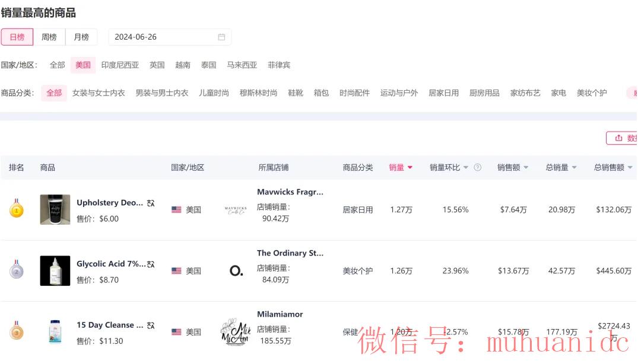Switch to the 月榜 monthly ranking tab
This screenshot has width=638, height=364.
pos(81,37)
